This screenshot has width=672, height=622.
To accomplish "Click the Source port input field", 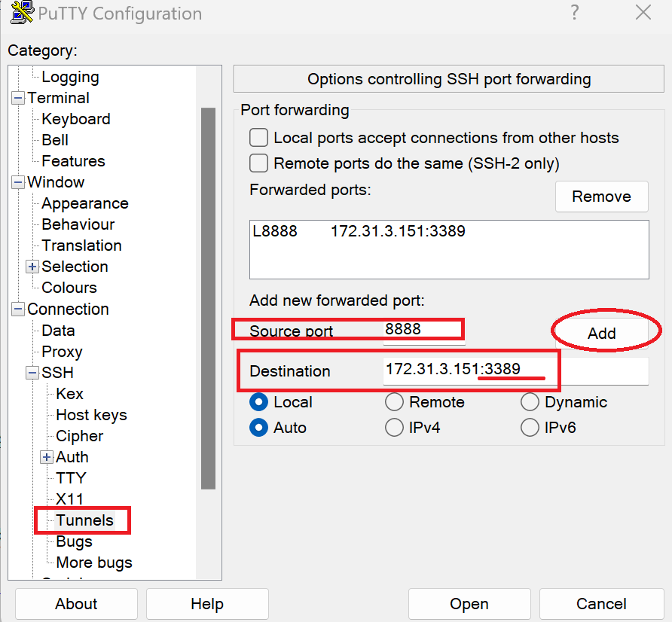I will coord(423,330).
